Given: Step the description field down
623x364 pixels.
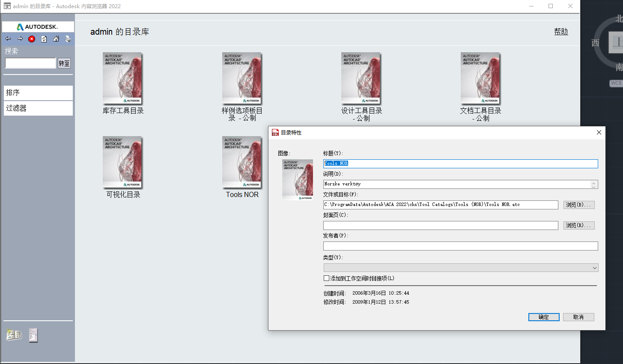Looking at the screenshot, I should point(594,186).
